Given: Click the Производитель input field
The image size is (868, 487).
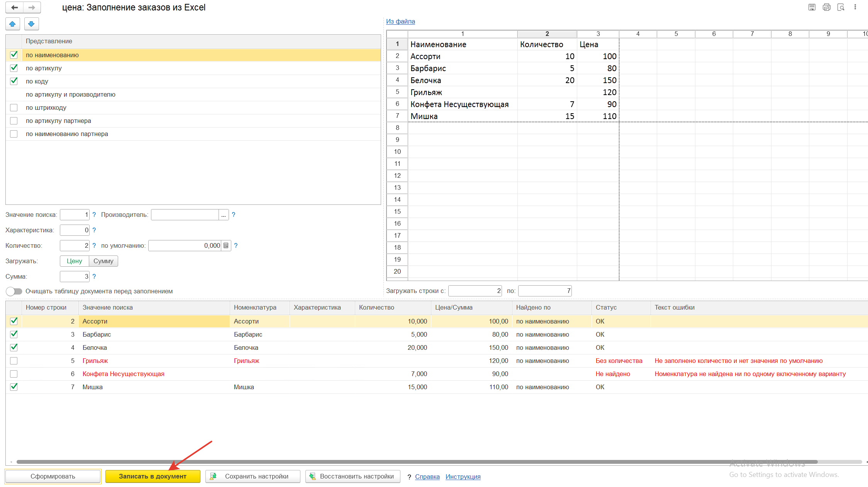Looking at the screenshot, I should 185,215.
